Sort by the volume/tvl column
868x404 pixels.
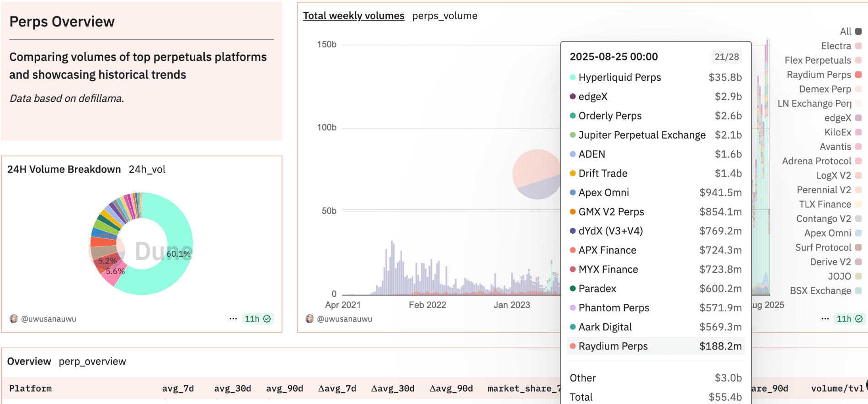(x=837, y=388)
